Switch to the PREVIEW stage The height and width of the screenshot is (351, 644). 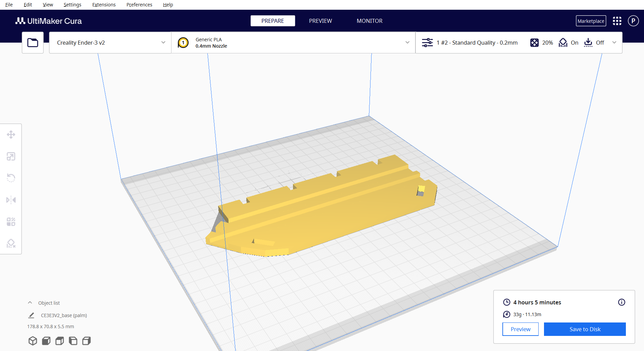[320, 21]
